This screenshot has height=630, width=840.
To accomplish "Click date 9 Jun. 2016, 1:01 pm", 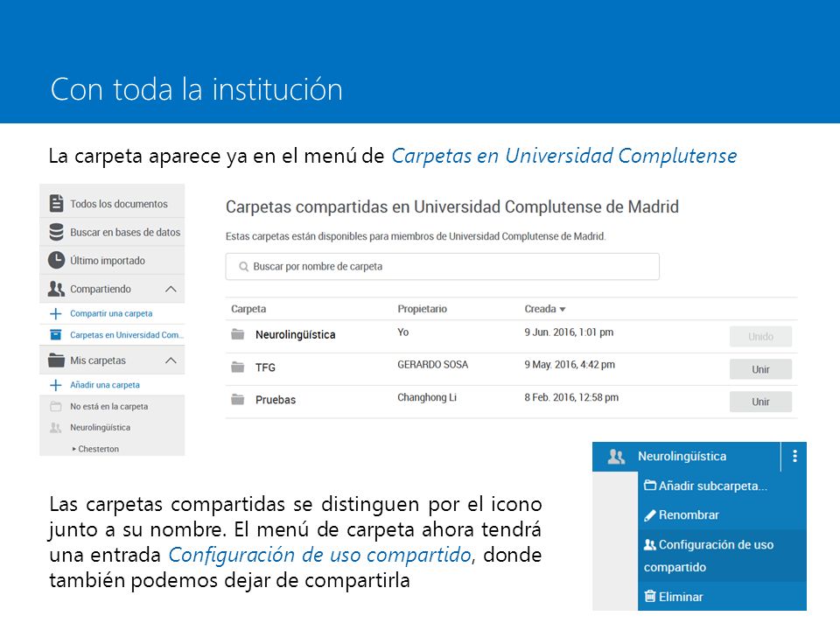I will tap(569, 332).
